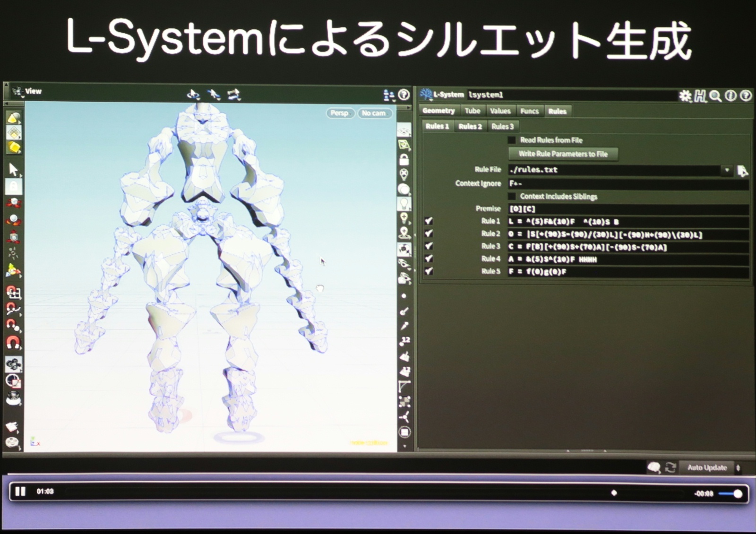756x534 pixels.
Task: Uncheck the Rule 3 checkbox
Action: (x=429, y=246)
